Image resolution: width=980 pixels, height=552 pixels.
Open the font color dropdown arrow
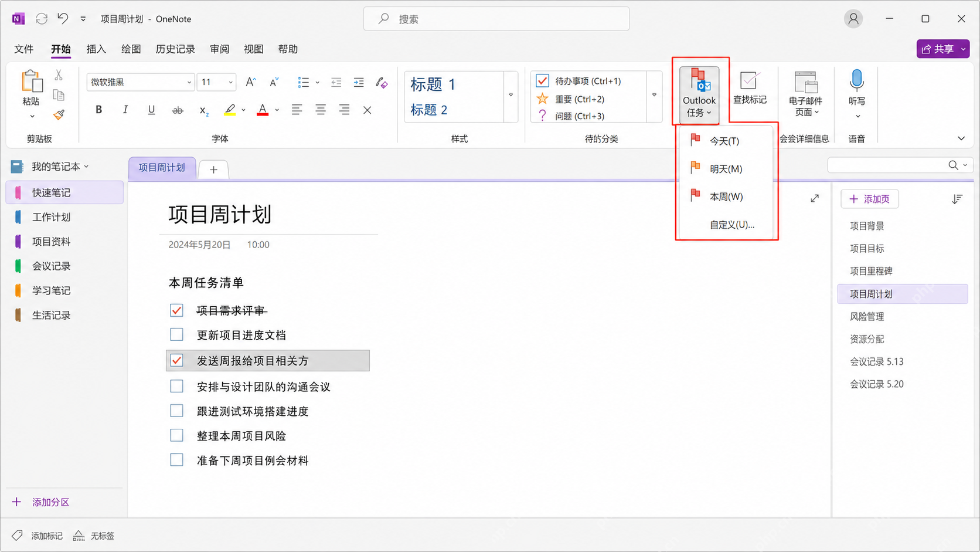point(277,110)
